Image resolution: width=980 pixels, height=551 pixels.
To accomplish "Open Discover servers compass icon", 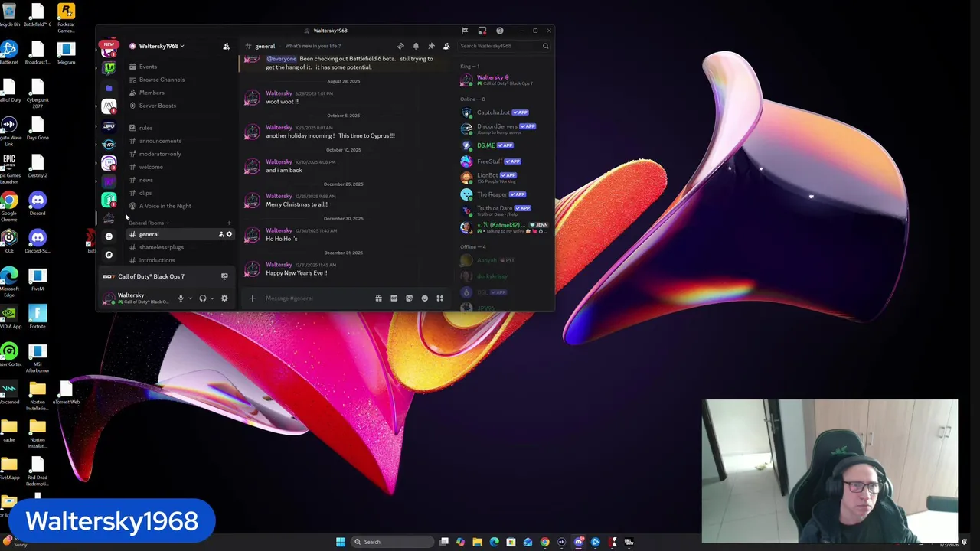I will (x=109, y=255).
